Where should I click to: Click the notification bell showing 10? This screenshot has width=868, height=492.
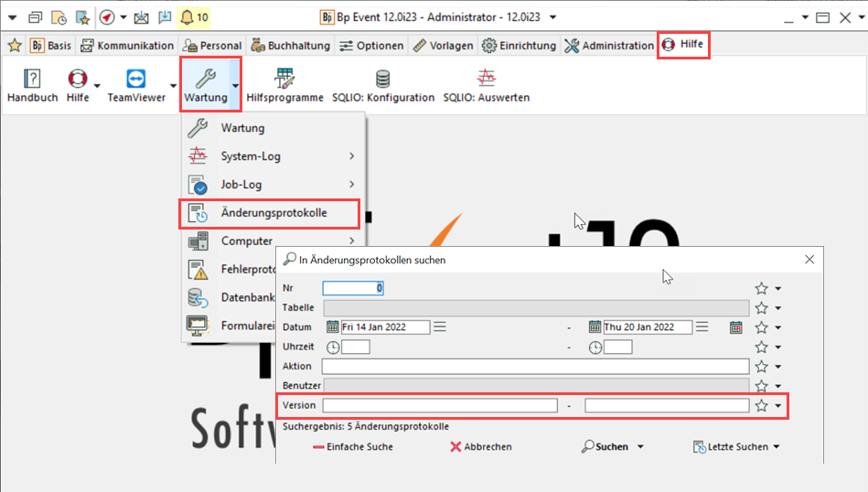tap(194, 16)
